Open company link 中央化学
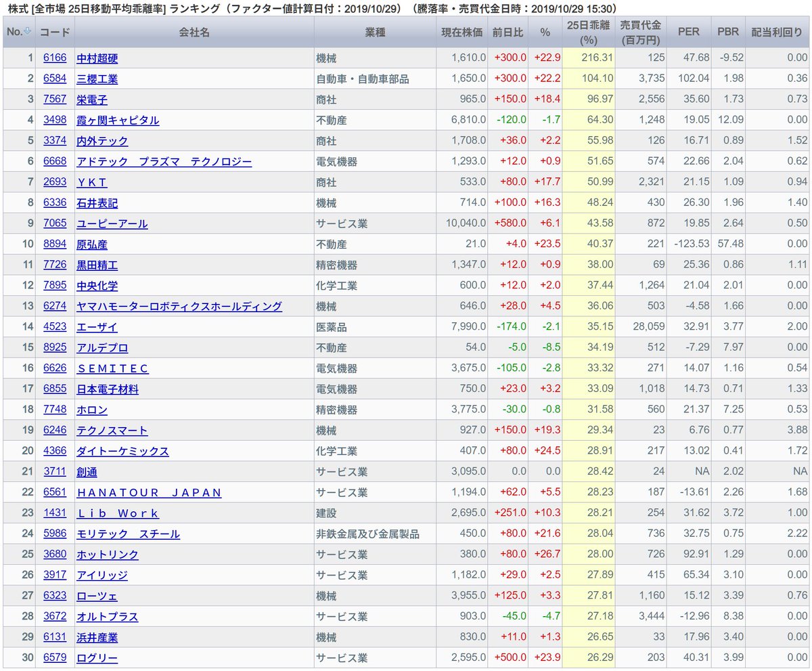The width and height of the screenshot is (812, 671). (x=97, y=286)
